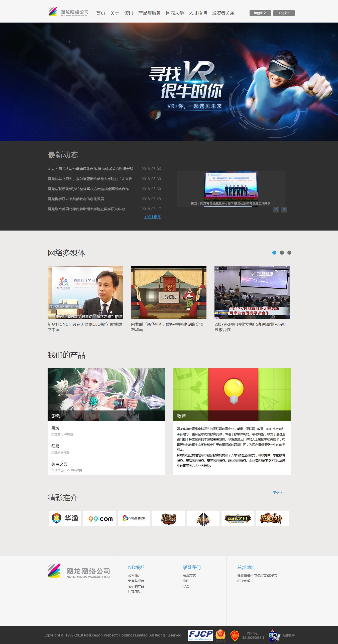Image resolution: width=338 pixels, height=644 pixels.
Task: Show next news slide arrow
Action: (284, 209)
